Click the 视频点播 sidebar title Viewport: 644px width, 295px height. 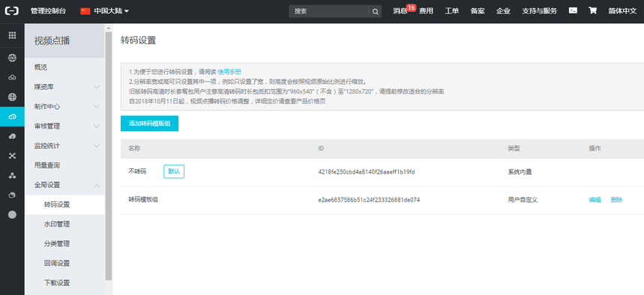[x=52, y=40]
